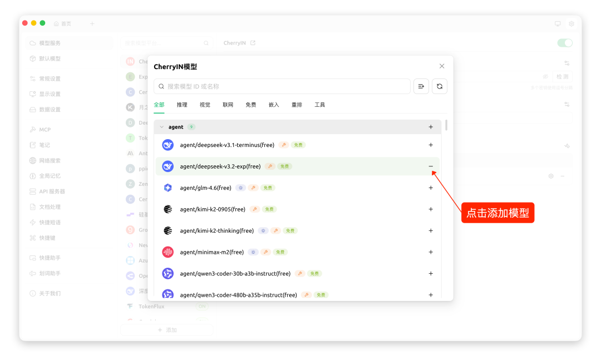This screenshot has height=364, width=601.
Task: Open a new tab with plus
Action: pyautogui.click(x=92, y=24)
